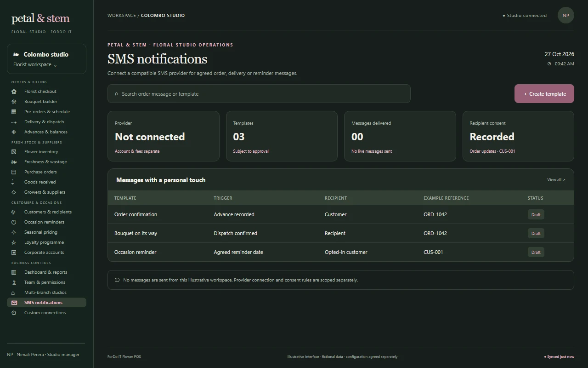Image resolution: width=588 pixels, height=368 pixels.
Task: Click the Bouquet builder sidebar icon
Action: tap(14, 102)
